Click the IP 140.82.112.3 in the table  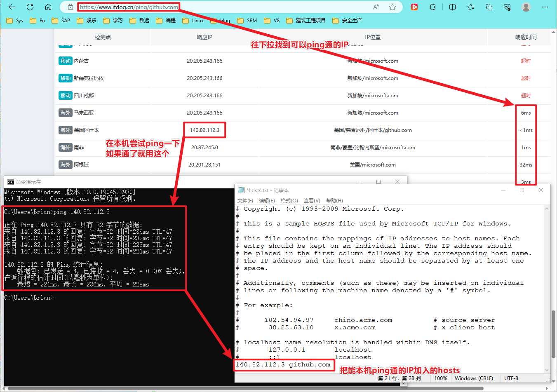coord(204,130)
